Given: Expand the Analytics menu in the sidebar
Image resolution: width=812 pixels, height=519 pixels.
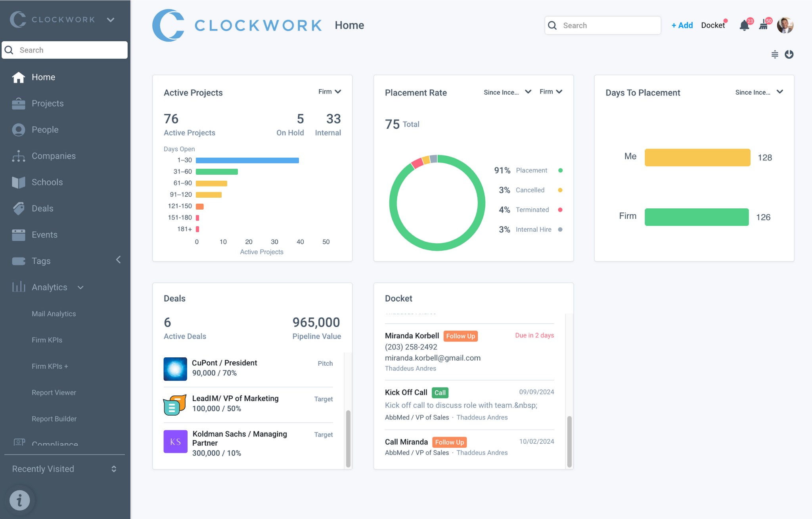Looking at the screenshot, I should 49,287.
